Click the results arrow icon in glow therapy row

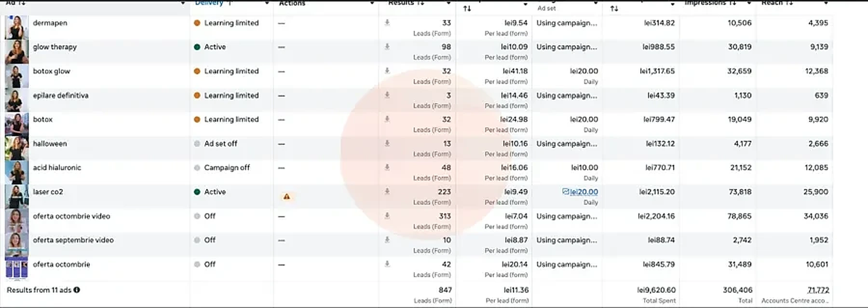pyautogui.click(x=387, y=47)
